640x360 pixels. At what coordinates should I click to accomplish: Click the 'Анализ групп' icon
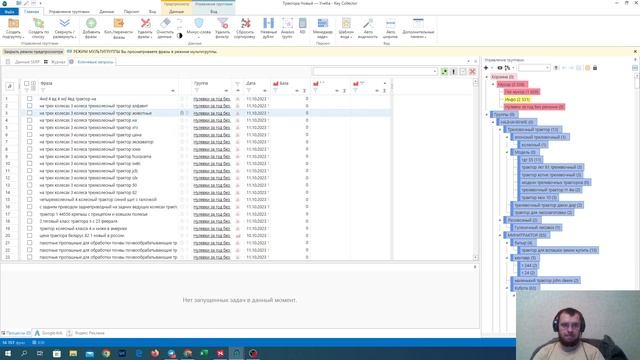(x=287, y=23)
